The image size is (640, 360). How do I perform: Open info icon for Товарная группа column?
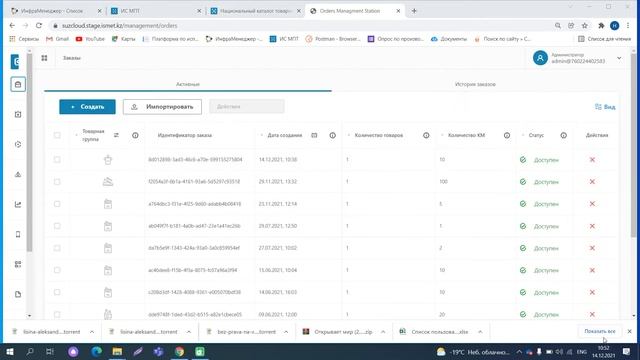click(135, 135)
